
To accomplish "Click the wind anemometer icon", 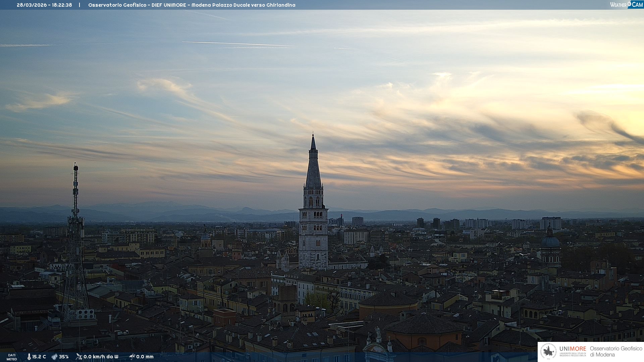I will (79, 357).
